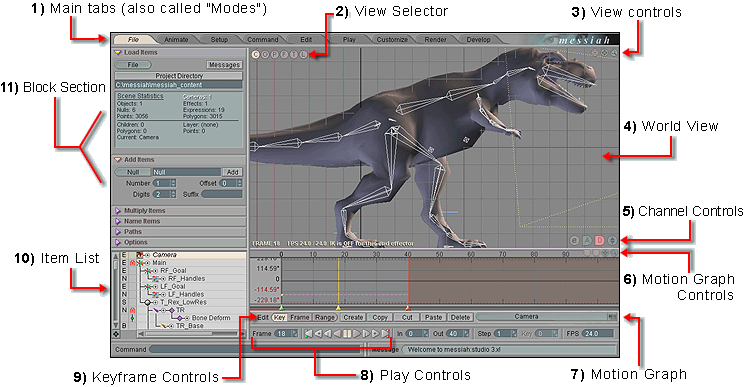This screenshot has height=387, width=745.
Task: Click the yellow current-frame marker at 18
Action: point(338,308)
